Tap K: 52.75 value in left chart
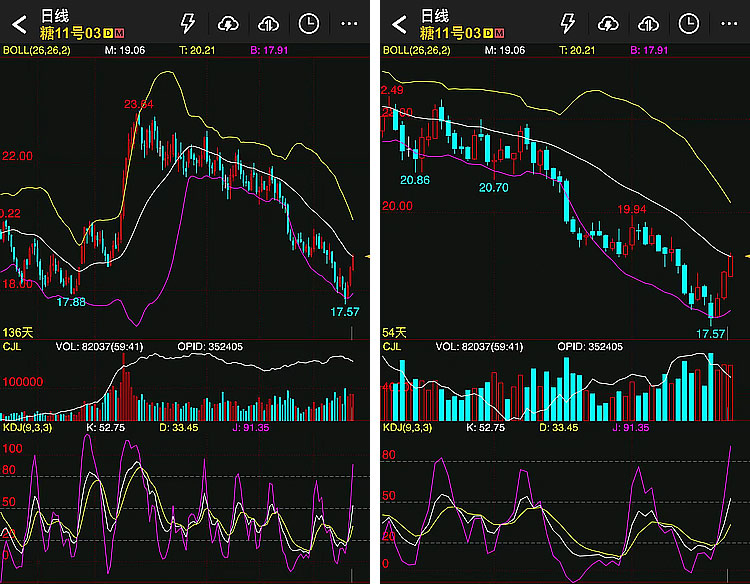750x584 pixels. click(105, 427)
